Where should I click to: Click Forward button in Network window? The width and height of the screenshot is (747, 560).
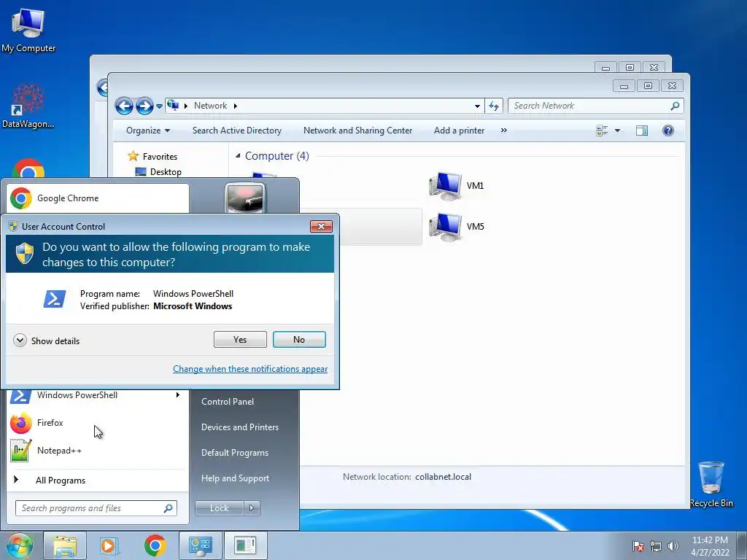pos(144,106)
